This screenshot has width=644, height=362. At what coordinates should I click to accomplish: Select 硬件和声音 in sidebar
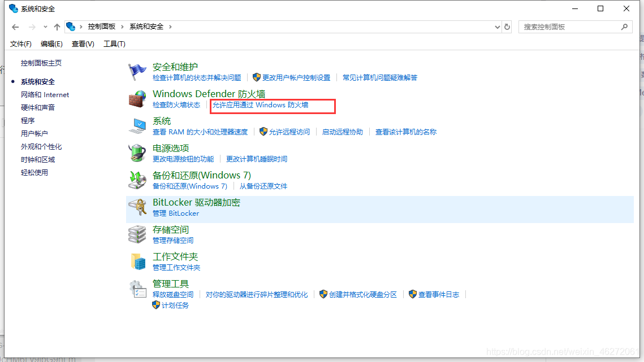click(x=38, y=107)
